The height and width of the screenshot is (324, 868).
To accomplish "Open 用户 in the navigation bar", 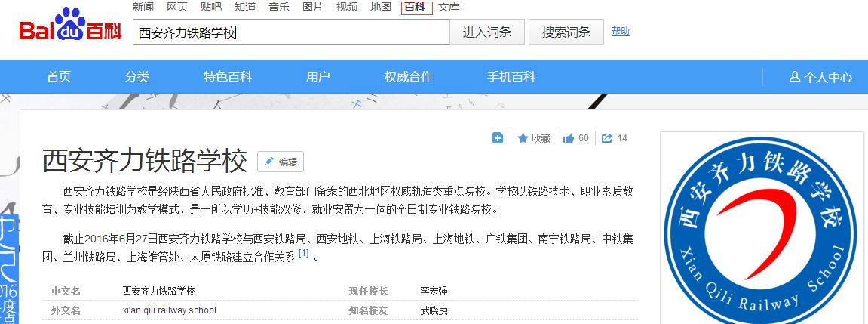I will click(317, 77).
